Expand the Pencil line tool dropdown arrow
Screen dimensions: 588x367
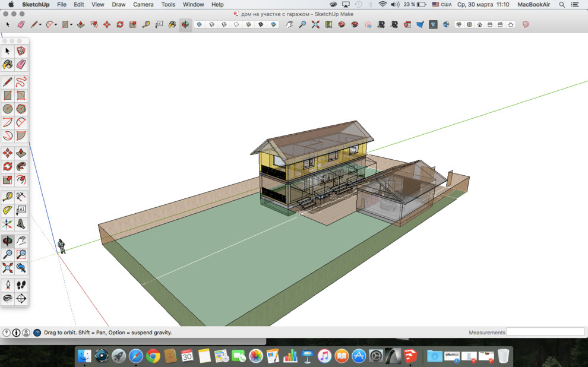40,25
